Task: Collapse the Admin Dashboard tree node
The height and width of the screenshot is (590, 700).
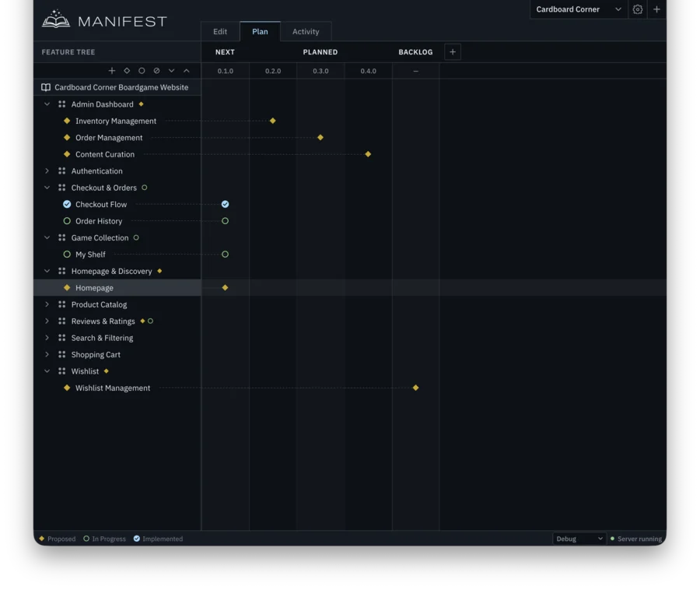Action: pyautogui.click(x=47, y=104)
